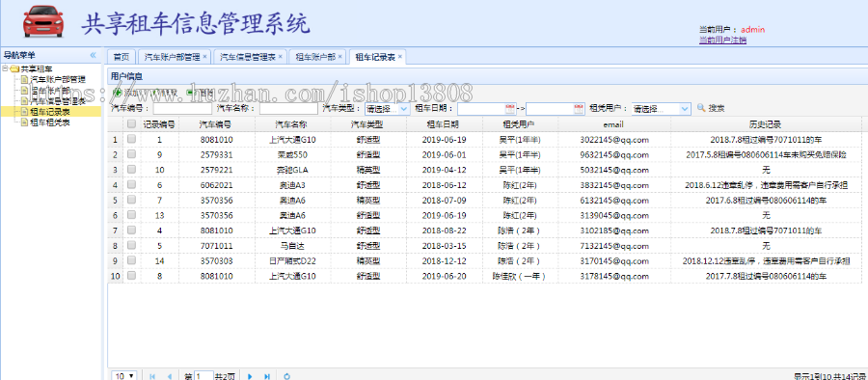Screen dimensions: 868x380
Task: Click date cell 2018-12-12
Action: pyautogui.click(x=444, y=260)
